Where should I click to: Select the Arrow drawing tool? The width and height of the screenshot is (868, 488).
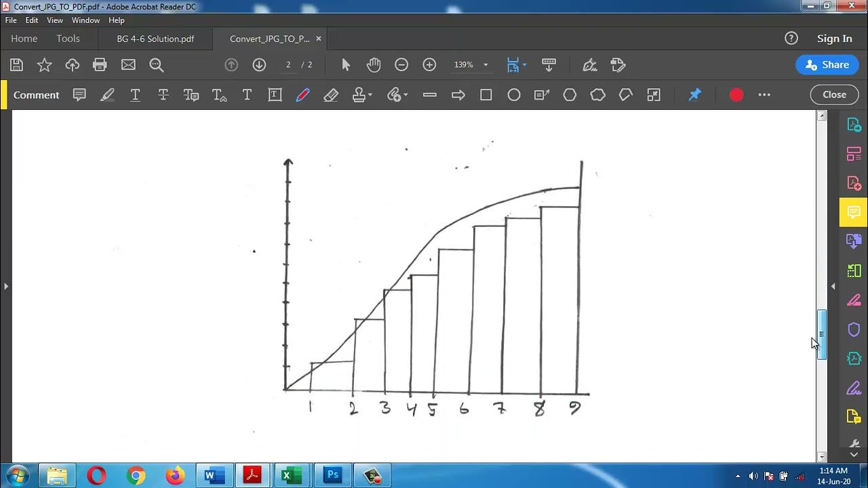tap(458, 95)
